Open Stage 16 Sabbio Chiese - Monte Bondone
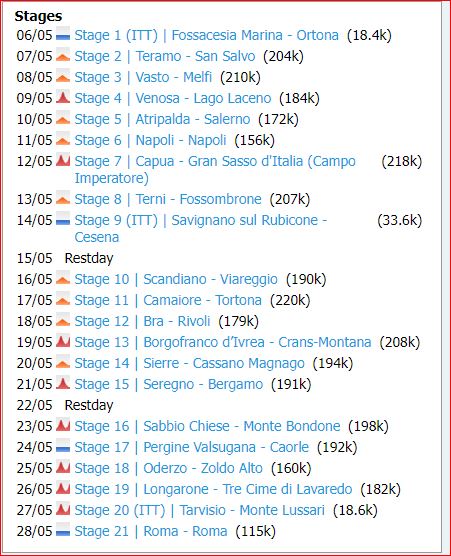Screen dimensions: 451x556 207,426
